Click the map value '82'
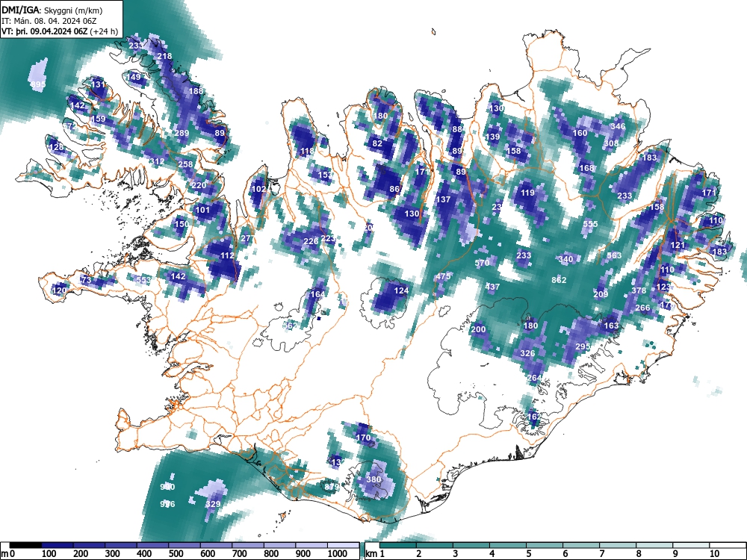 point(377,143)
